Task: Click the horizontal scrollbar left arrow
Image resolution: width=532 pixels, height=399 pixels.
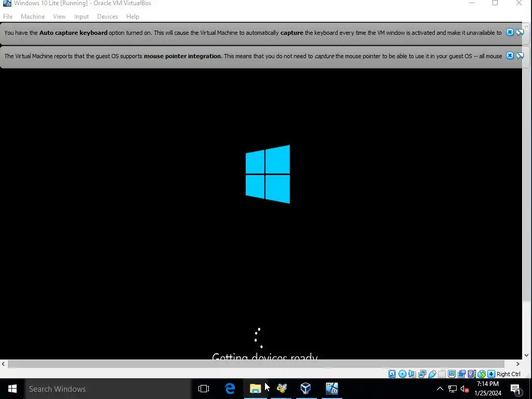Action: (4, 364)
